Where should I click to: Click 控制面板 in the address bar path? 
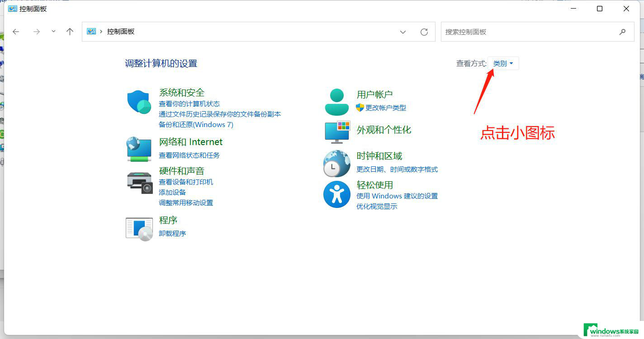tap(121, 32)
